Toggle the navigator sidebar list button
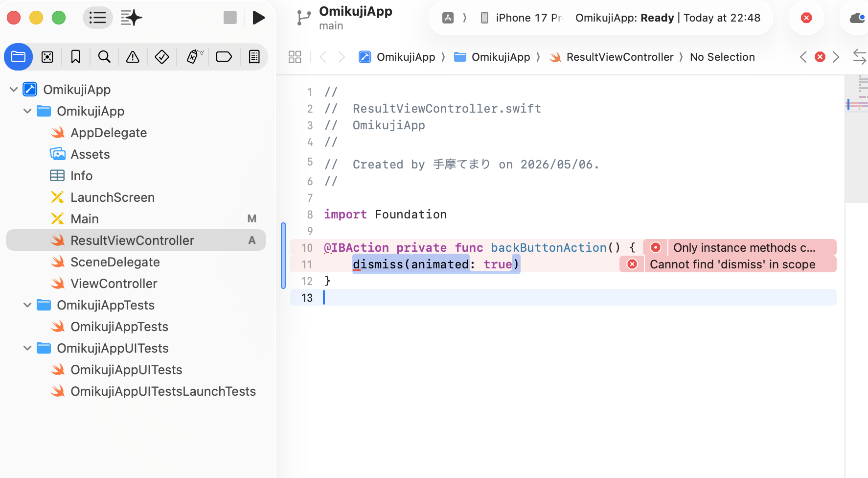This screenshot has width=868, height=478. [97, 18]
